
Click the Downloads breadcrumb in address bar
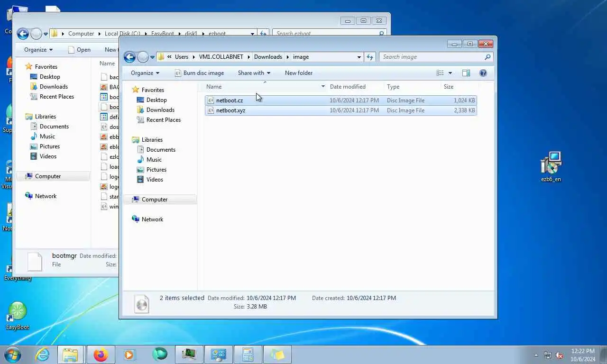pyautogui.click(x=268, y=57)
